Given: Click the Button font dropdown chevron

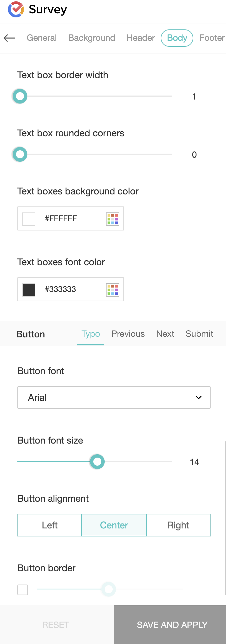Looking at the screenshot, I should pos(199,397).
